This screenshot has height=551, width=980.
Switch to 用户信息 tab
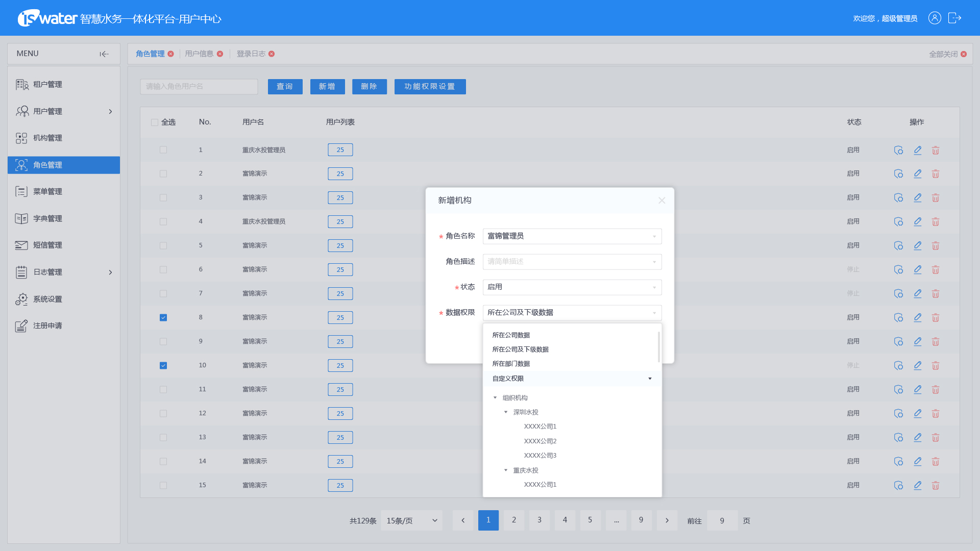[199, 54]
